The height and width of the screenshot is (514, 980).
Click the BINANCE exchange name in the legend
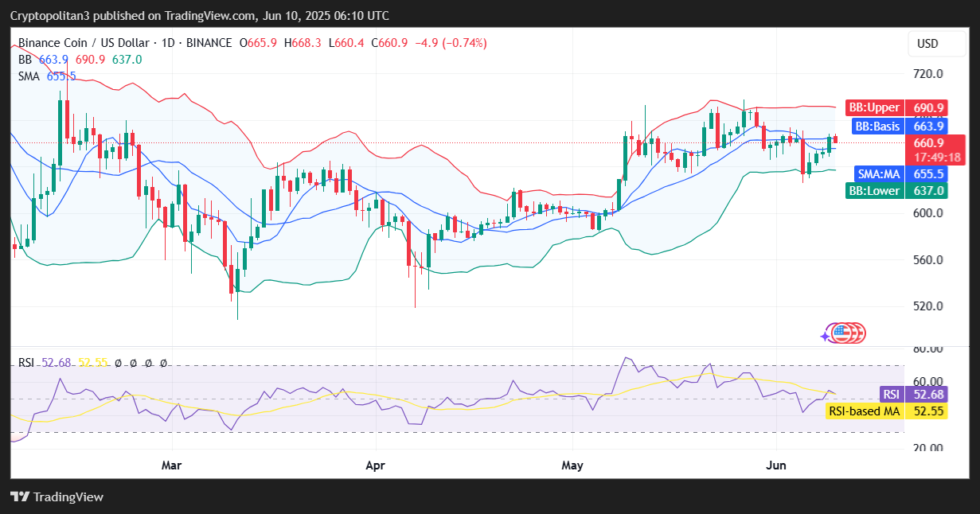[x=208, y=43]
